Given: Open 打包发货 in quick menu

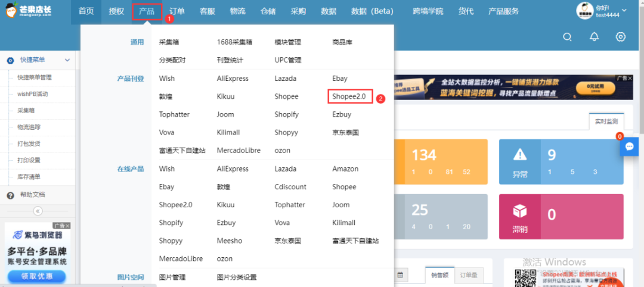Looking at the screenshot, I should click(x=29, y=143).
